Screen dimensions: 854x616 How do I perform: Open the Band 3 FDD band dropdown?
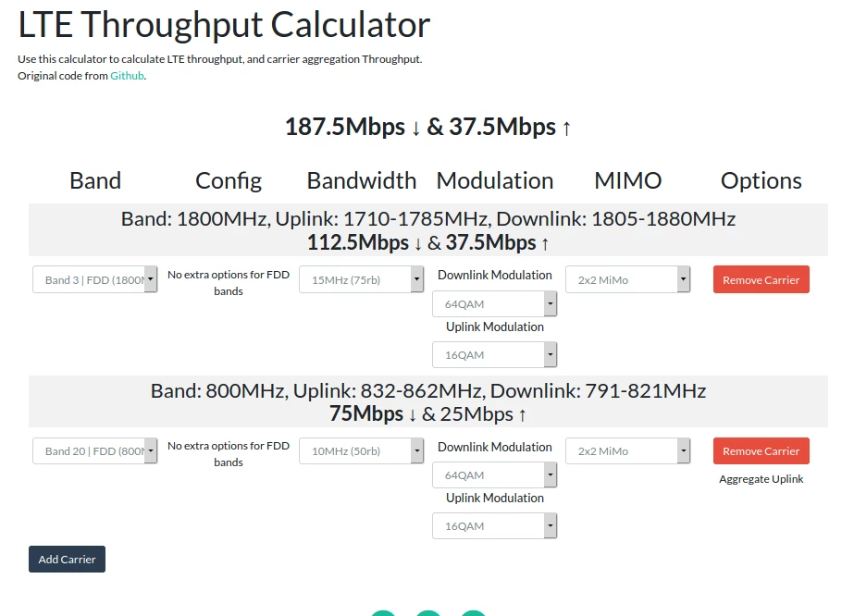pyautogui.click(x=94, y=279)
